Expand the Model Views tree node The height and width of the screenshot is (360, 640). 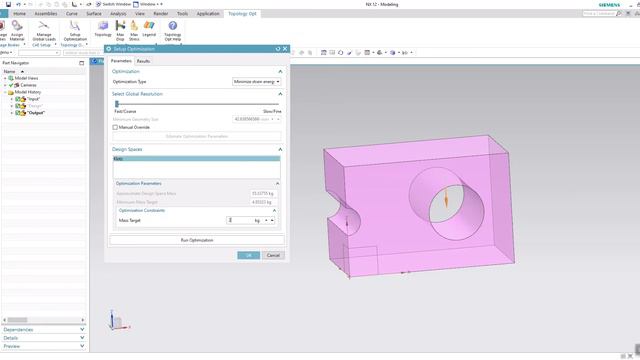pos(5,78)
